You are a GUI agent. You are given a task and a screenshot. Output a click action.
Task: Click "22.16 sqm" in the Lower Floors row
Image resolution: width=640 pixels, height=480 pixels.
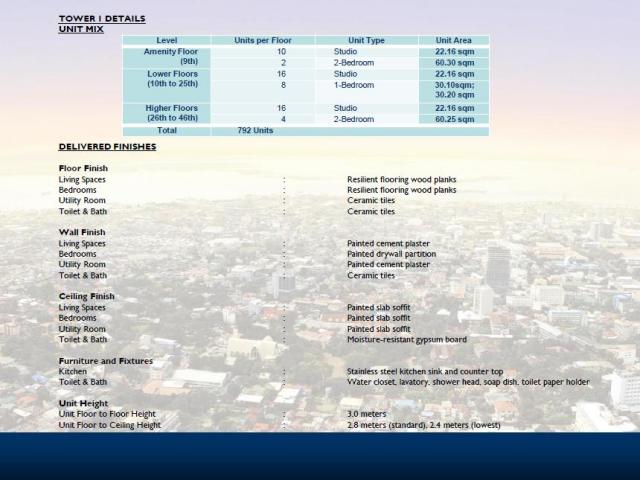point(454,74)
